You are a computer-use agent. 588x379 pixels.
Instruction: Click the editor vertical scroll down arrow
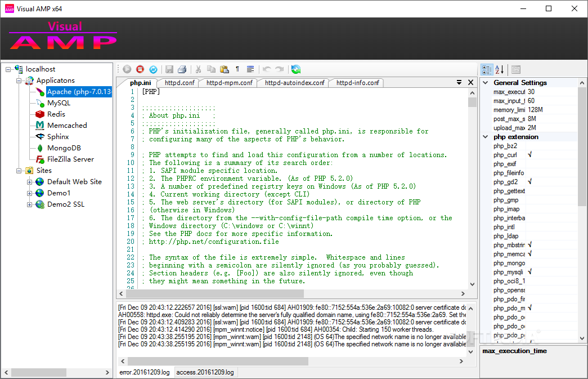472,284
